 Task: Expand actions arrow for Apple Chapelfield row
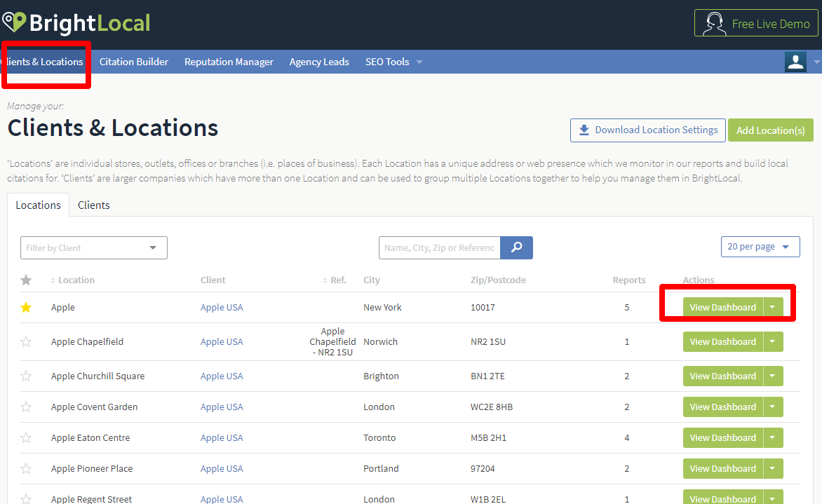(x=773, y=341)
